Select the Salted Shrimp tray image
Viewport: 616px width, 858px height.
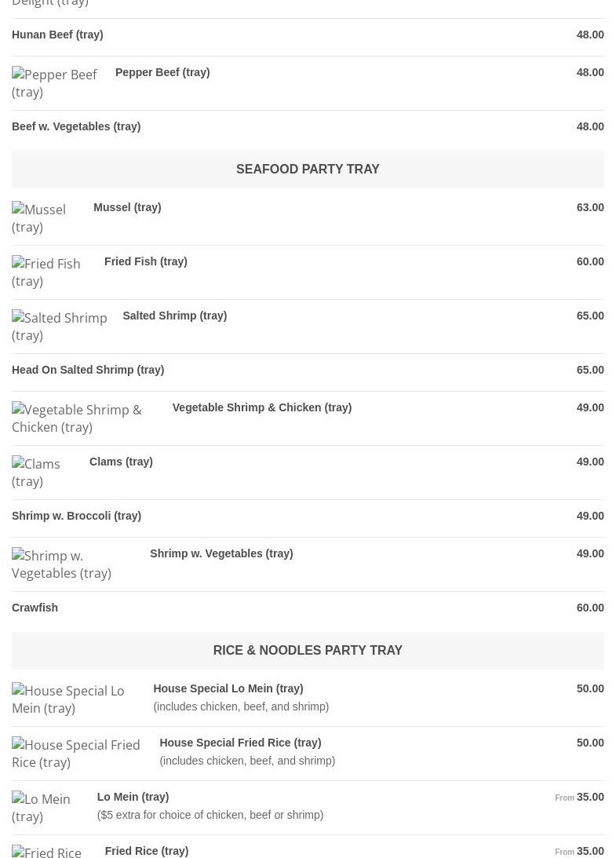[59, 326]
